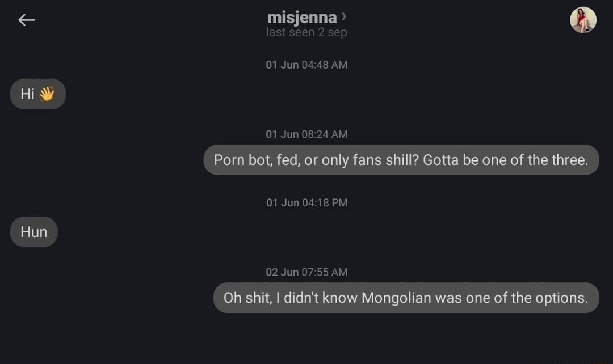Tap the '01 Jun 04:18 PM' date separator
The width and height of the screenshot is (613, 364).
[x=306, y=202]
